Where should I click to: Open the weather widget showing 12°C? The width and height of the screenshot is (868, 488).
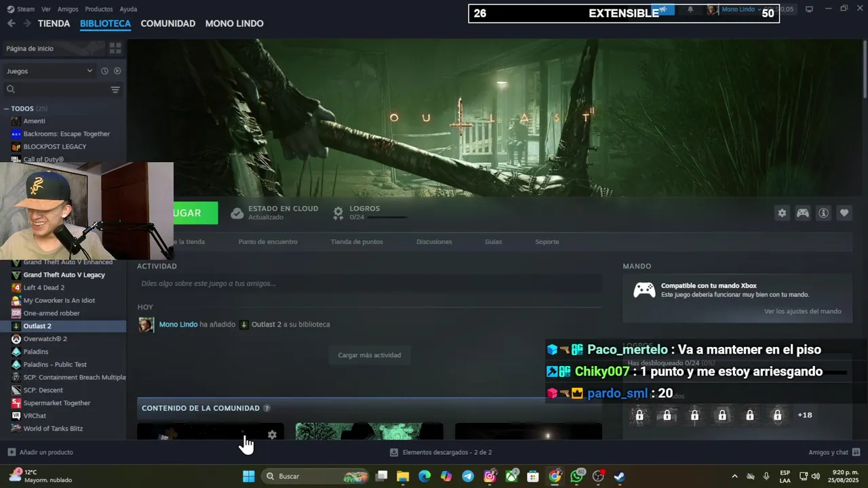pos(40,476)
